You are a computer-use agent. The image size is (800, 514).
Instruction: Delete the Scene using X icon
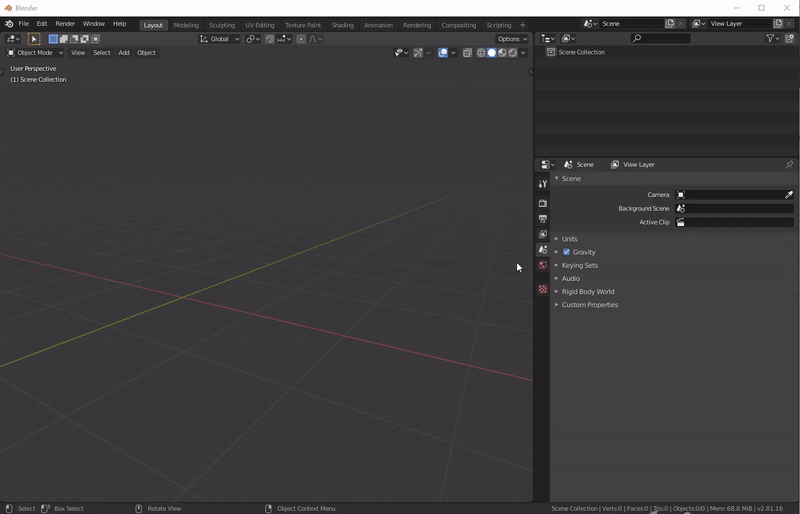coord(681,23)
